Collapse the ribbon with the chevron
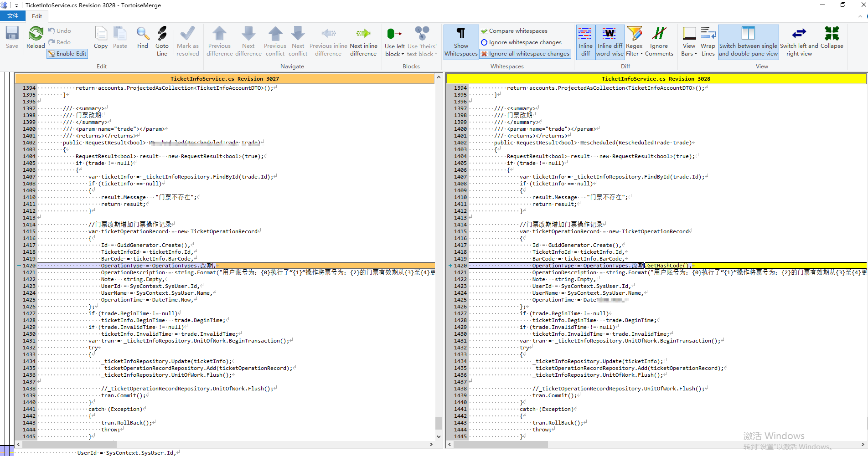Screen dimensions: 868x456 [x=860, y=16]
